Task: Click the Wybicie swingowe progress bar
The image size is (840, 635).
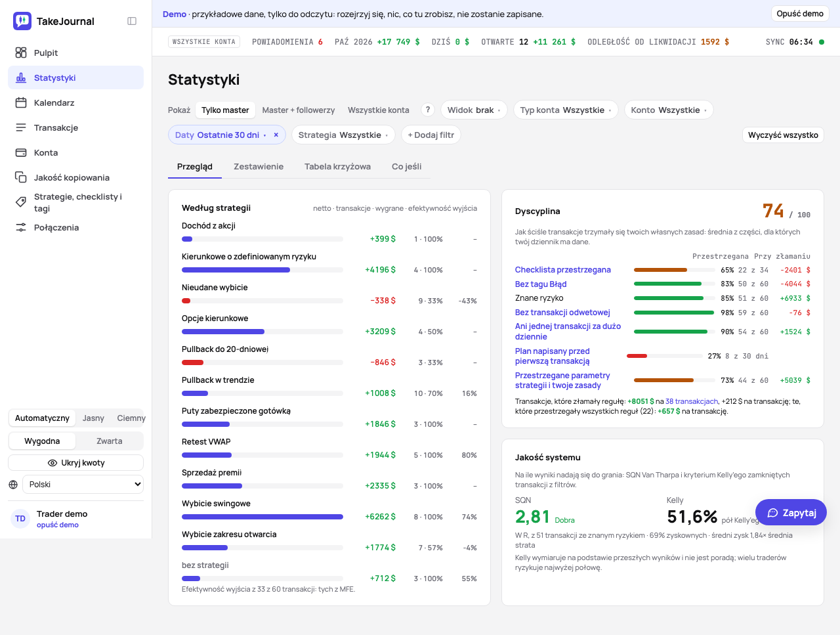Action: (x=262, y=517)
